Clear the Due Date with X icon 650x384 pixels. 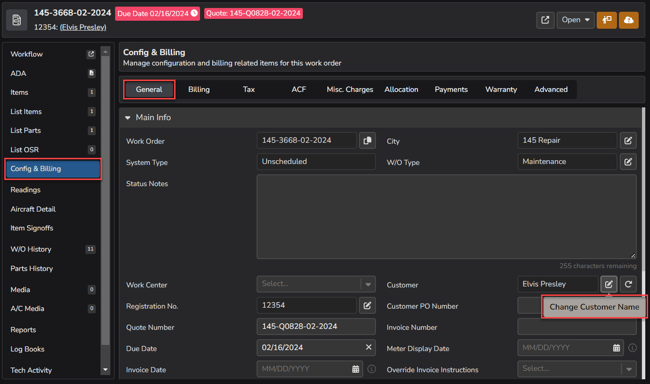(369, 347)
